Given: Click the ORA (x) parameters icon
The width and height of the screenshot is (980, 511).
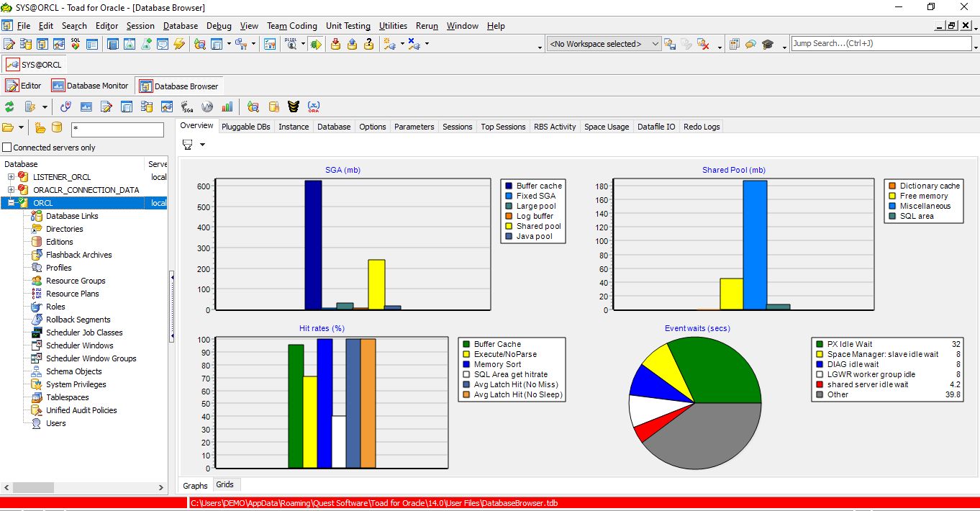Looking at the screenshot, I should (314, 107).
